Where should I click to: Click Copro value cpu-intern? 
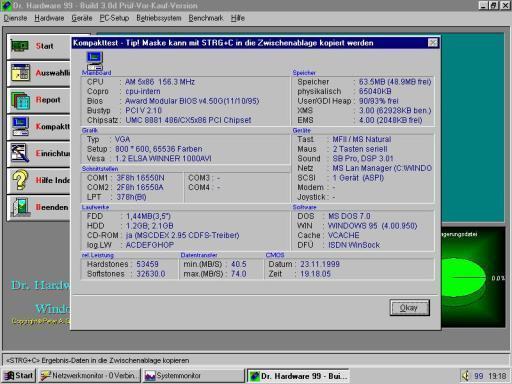click(143, 91)
